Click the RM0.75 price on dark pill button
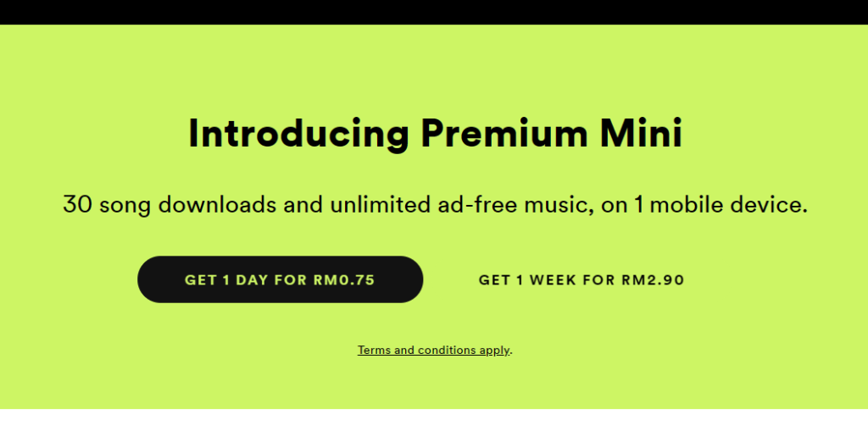 tap(344, 280)
